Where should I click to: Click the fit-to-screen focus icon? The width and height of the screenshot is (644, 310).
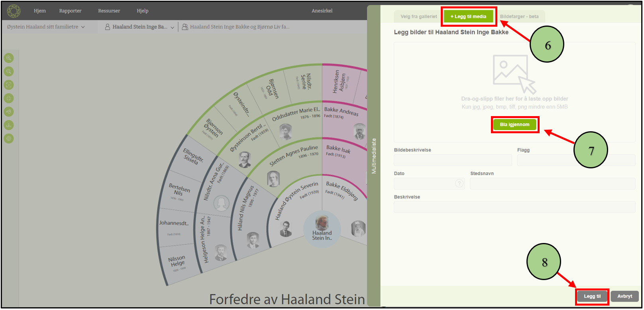pyautogui.click(x=9, y=85)
